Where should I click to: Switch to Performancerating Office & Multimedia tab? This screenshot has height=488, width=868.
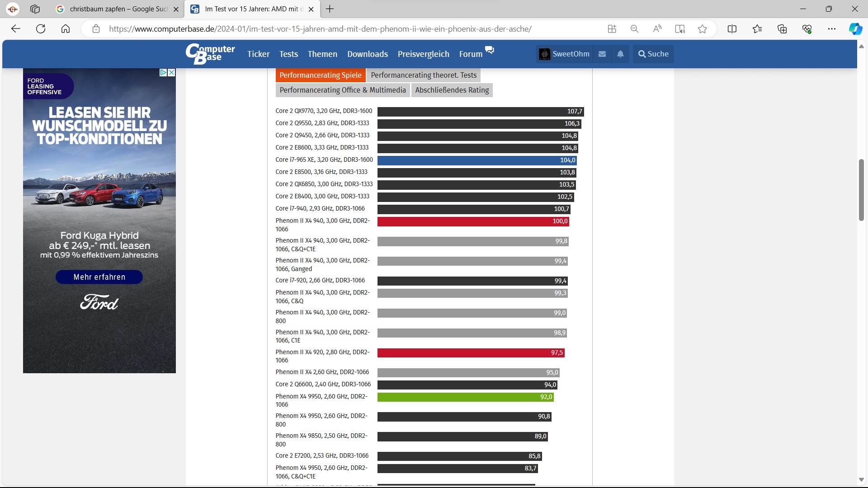point(343,90)
